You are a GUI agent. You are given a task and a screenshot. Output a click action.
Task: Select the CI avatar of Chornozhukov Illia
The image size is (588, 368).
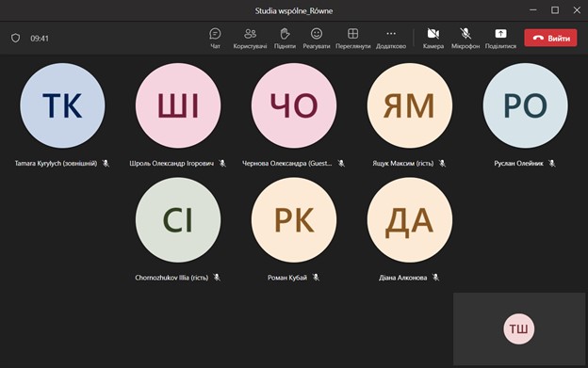coord(178,220)
